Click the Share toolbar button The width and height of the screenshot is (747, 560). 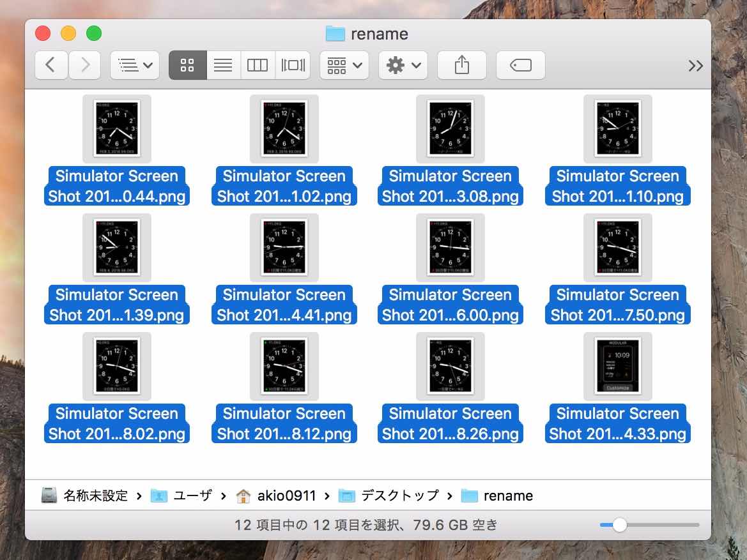(x=461, y=64)
